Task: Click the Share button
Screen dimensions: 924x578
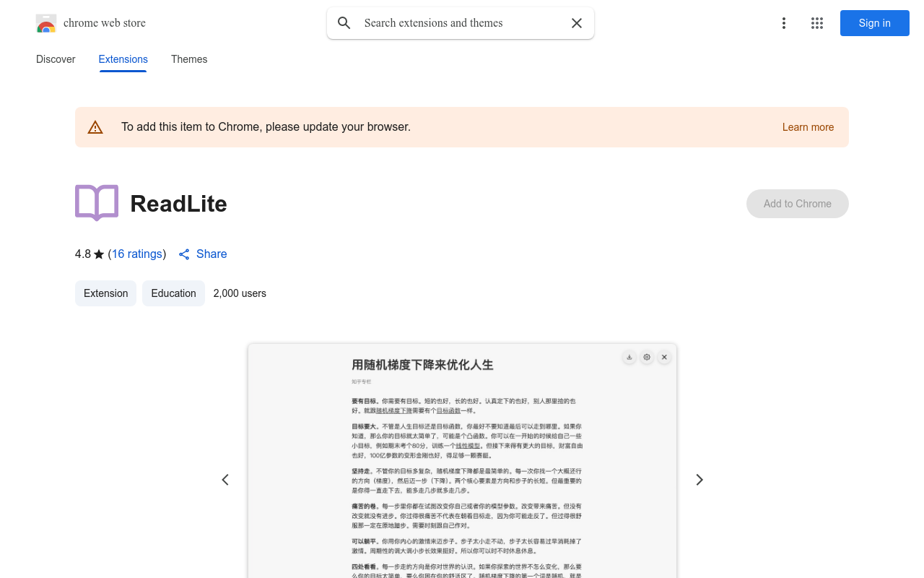Action: click(203, 254)
